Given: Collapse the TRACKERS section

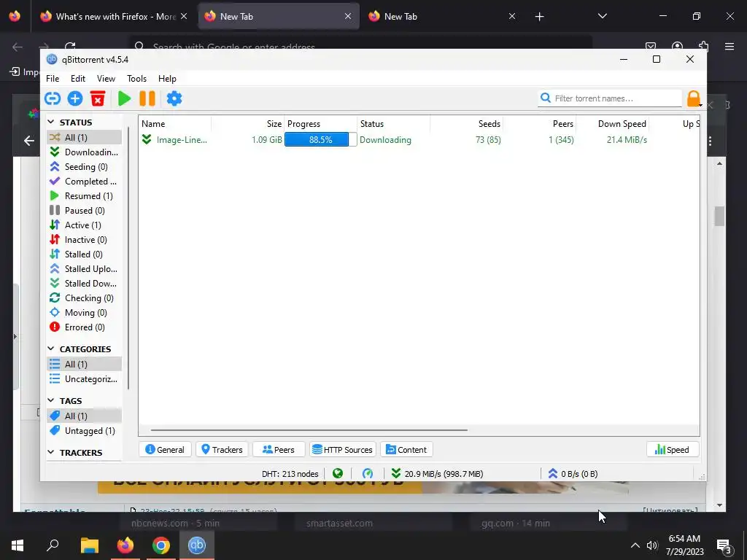Looking at the screenshot, I should (51, 452).
